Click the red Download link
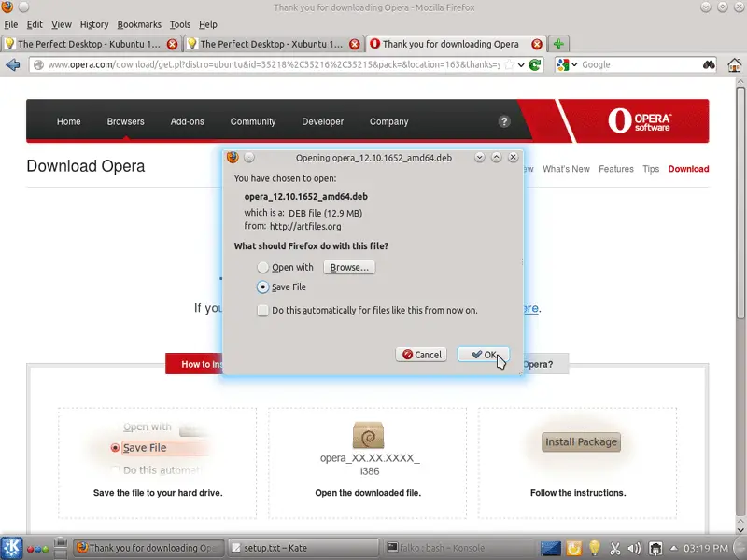The width and height of the screenshot is (747, 560). point(688,169)
